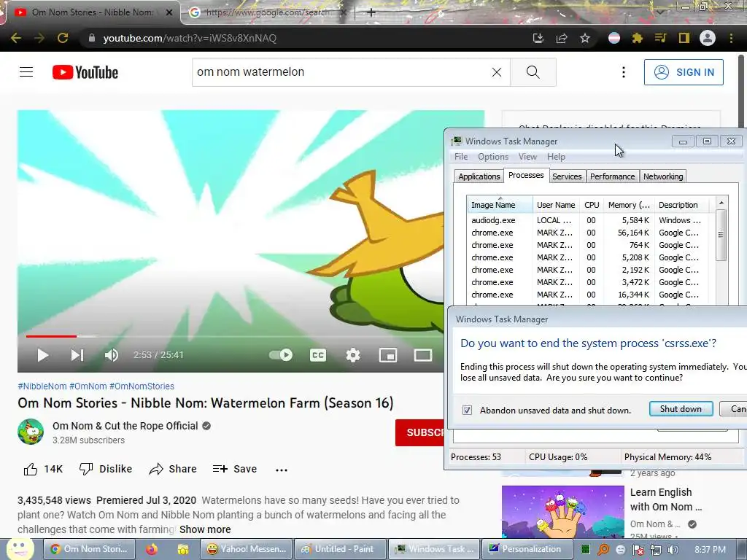Image resolution: width=747 pixels, height=560 pixels.
Task: Open the Chrome media control icon
Action: 660,38
